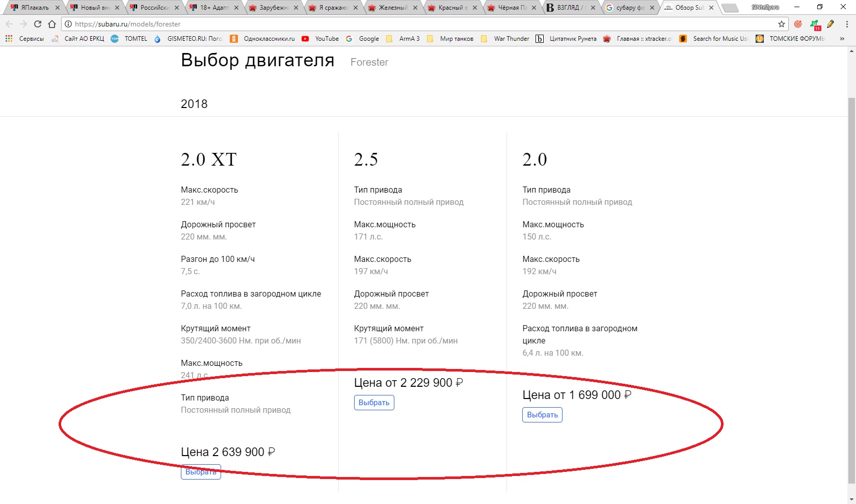Bookmark this page with the star
Image resolution: width=856 pixels, height=504 pixels.
782,24
